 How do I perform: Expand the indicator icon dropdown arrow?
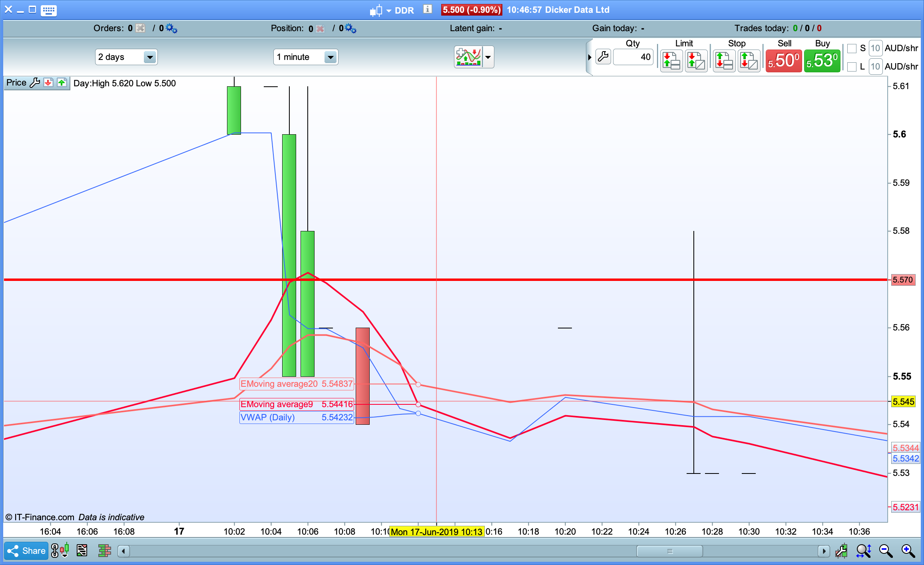click(488, 57)
